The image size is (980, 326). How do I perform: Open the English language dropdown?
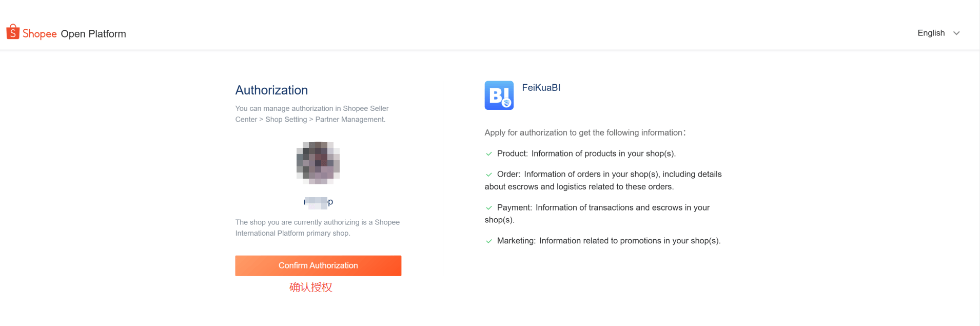pyautogui.click(x=931, y=33)
